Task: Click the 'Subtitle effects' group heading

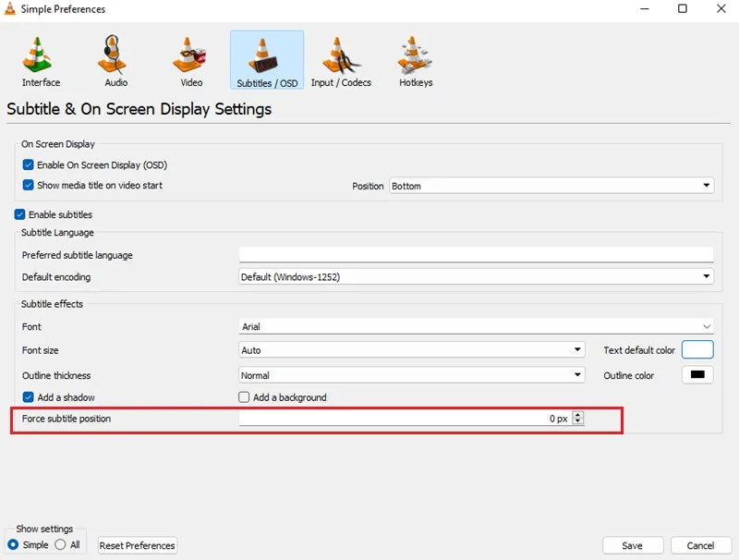Action: coord(53,304)
